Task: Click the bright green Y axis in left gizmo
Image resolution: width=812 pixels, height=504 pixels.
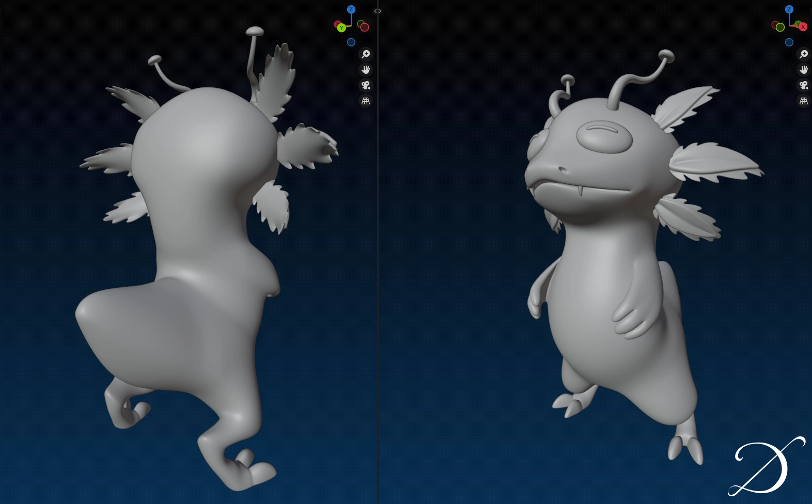Action: (x=341, y=28)
